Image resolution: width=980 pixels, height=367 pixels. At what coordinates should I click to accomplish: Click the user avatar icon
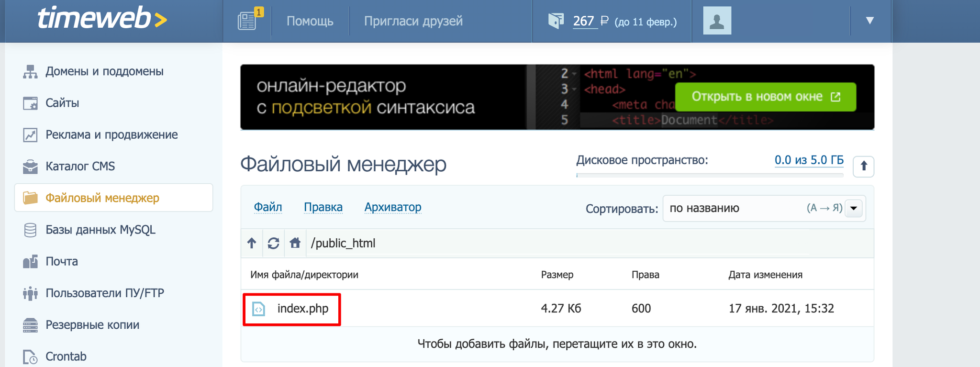(717, 21)
